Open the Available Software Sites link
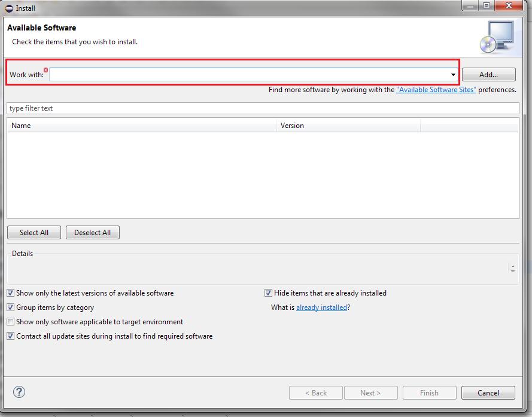The image size is (532, 417). (436, 90)
